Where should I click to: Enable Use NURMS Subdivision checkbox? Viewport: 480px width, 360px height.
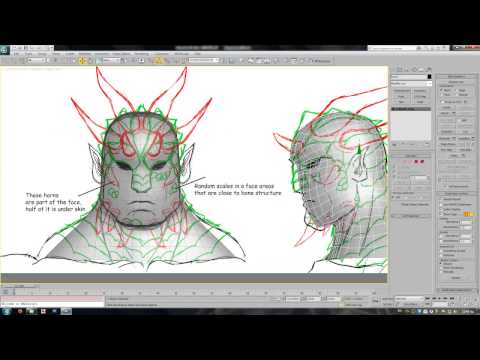coord(441,205)
